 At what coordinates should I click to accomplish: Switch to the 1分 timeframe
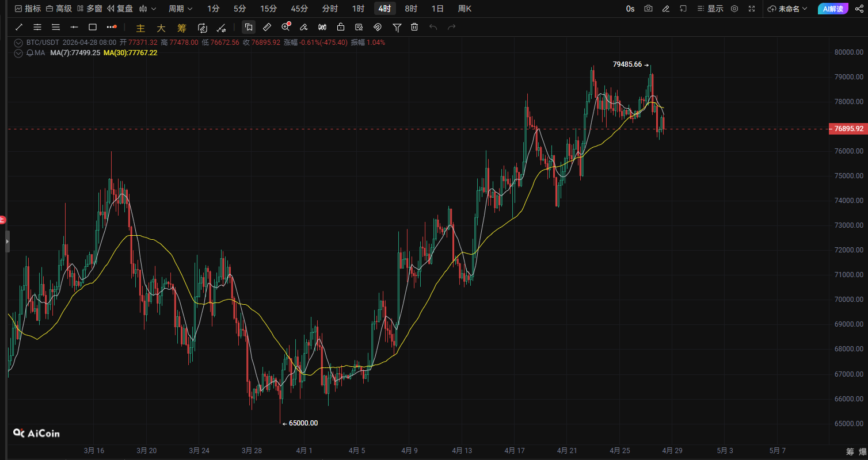tap(214, 9)
